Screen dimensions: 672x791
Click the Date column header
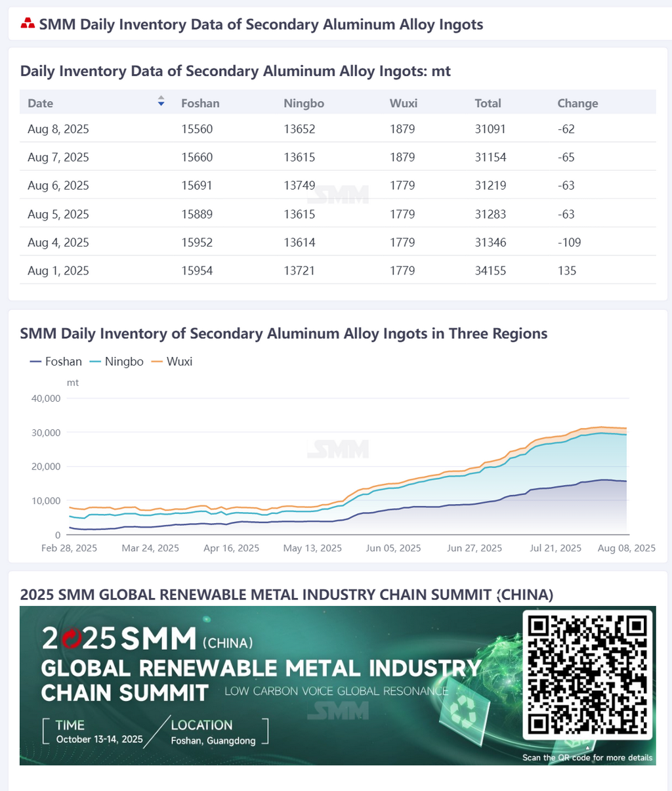[41, 103]
